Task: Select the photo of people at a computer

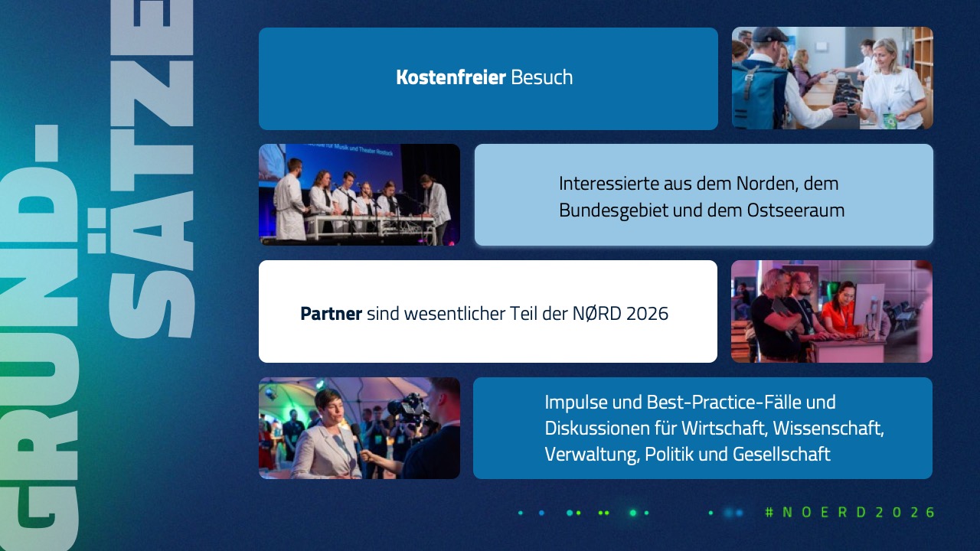Action: point(831,311)
